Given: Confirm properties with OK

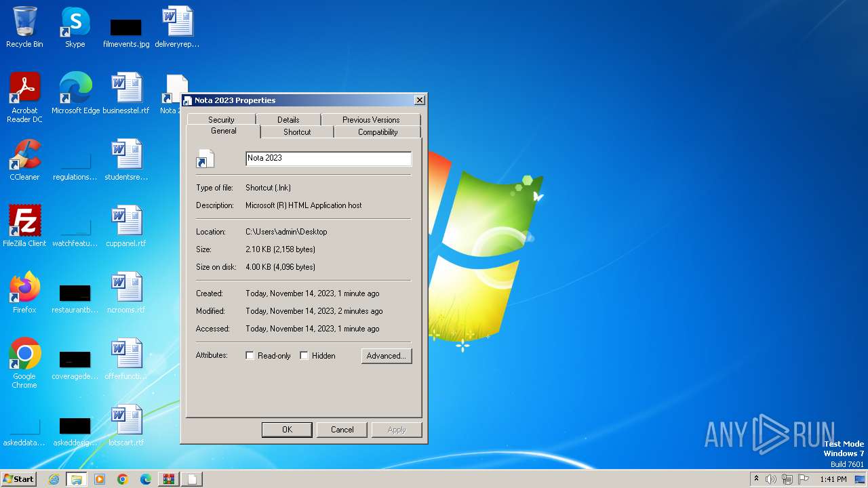Looking at the screenshot, I should [x=287, y=430].
